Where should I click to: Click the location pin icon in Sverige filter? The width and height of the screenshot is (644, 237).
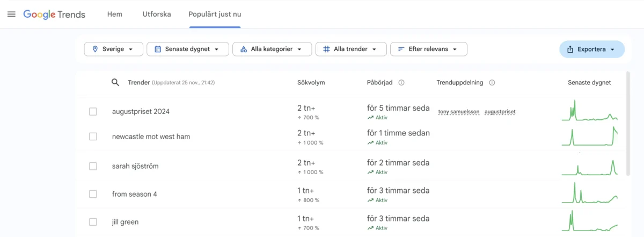point(96,49)
